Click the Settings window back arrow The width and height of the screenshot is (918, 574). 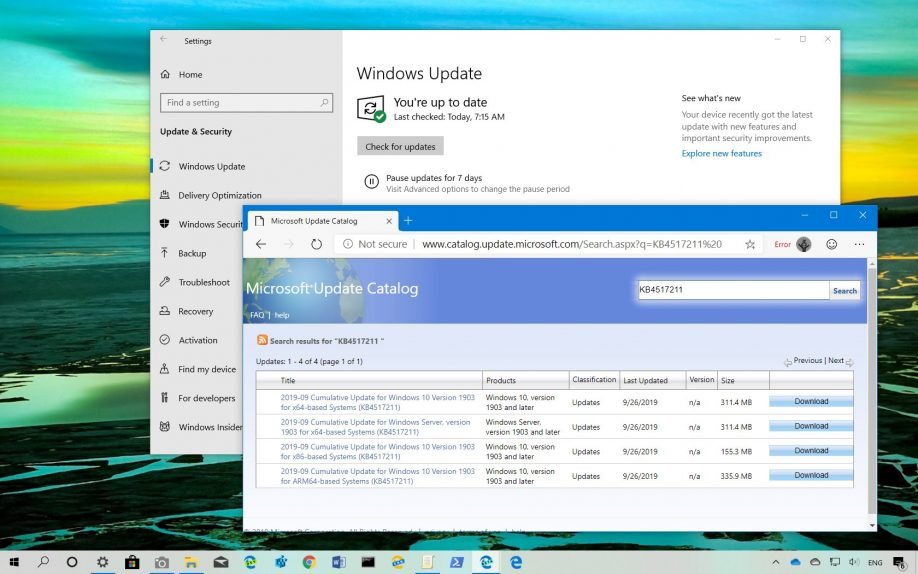(164, 39)
